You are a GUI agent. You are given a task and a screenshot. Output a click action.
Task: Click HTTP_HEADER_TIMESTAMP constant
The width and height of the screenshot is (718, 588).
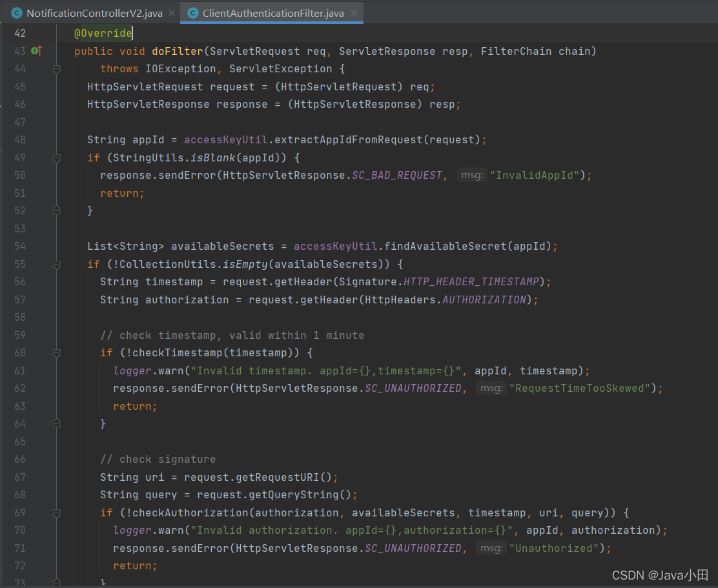(471, 282)
